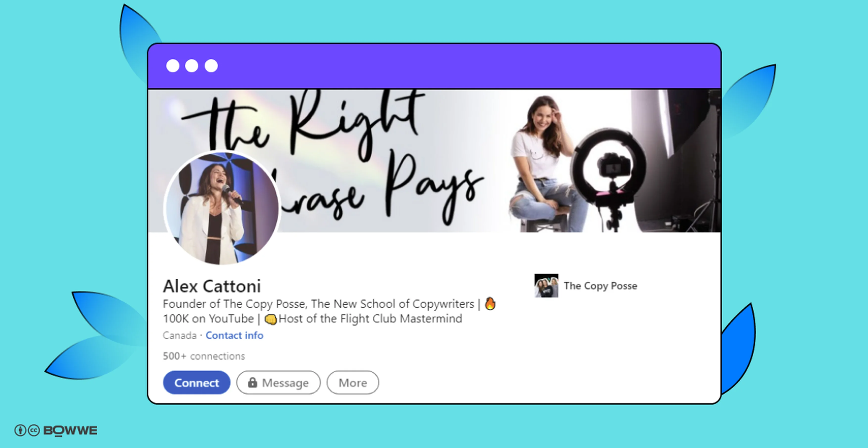Viewport: 868px width, 448px height.
Task: Click the Host of the Flight Club Mastermind text
Action: [x=370, y=319]
